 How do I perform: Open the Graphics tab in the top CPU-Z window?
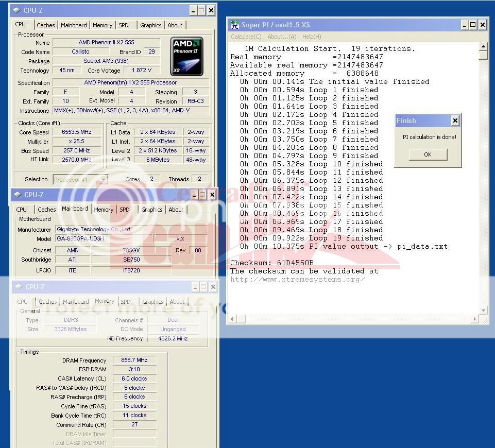click(x=151, y=25)
